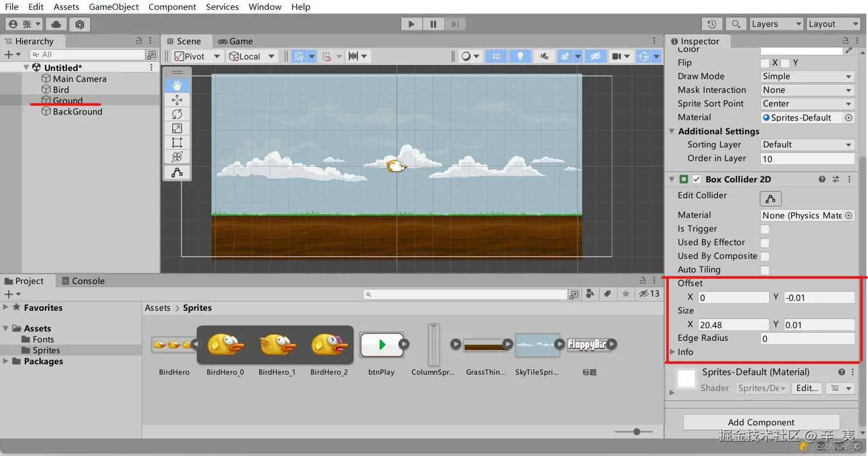The width and height of the screenshot is (868, 456).
Task: Click the Edit Collider button icon
Action: coord(770,198)
